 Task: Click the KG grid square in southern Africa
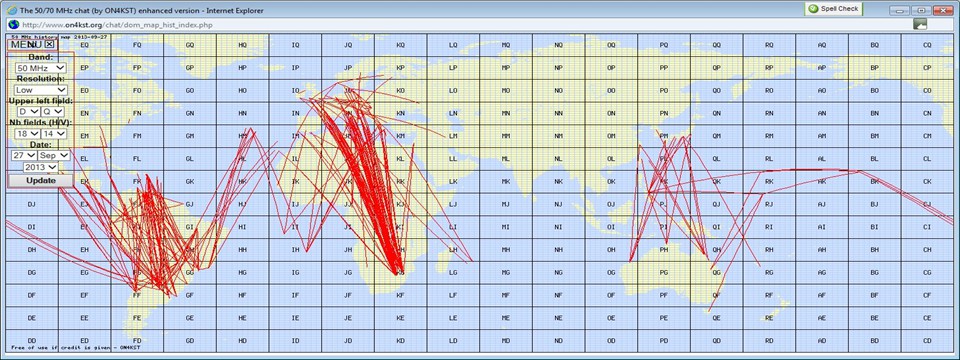(400, 272)
